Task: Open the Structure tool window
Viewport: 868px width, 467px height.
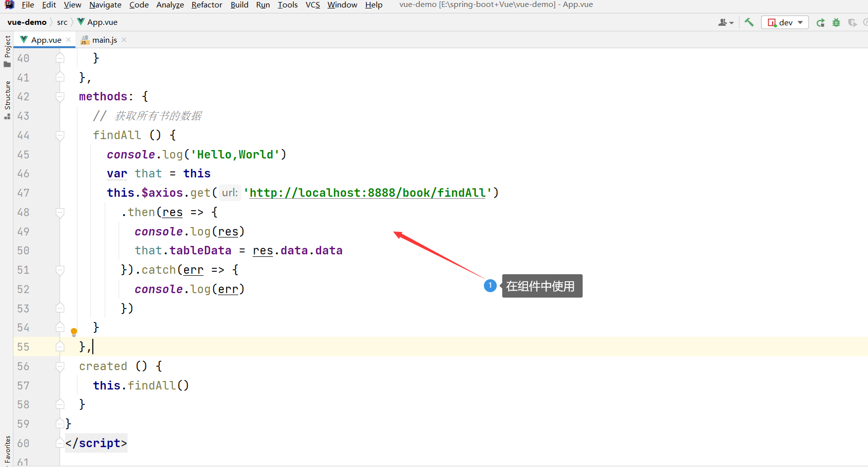Action: [x=7, y=99]
